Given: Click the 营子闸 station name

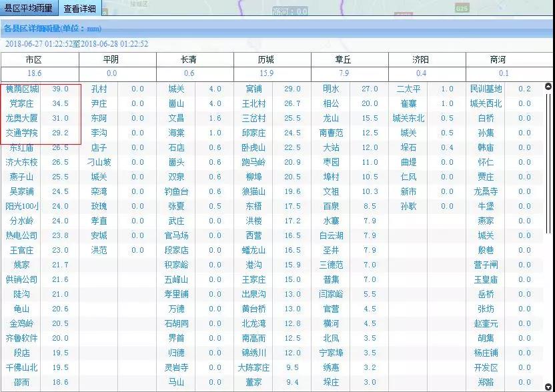Looking at the screenshot, I should tap(486, 265).
